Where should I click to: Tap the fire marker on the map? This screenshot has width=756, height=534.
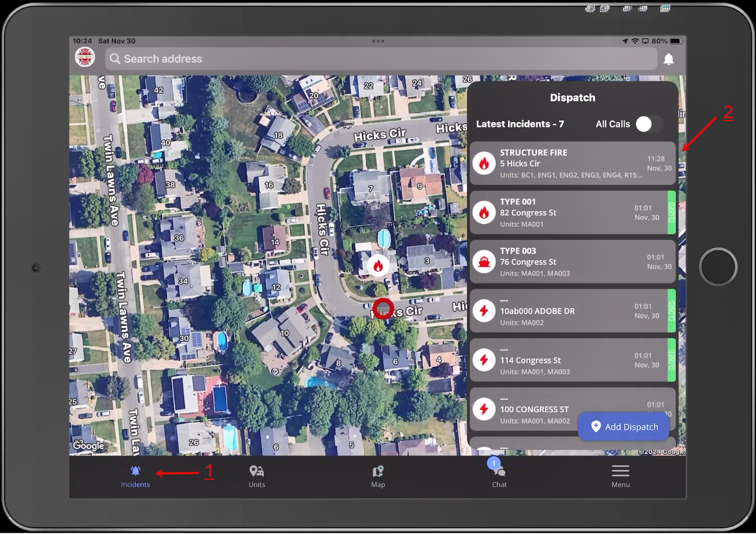(378, 266)
